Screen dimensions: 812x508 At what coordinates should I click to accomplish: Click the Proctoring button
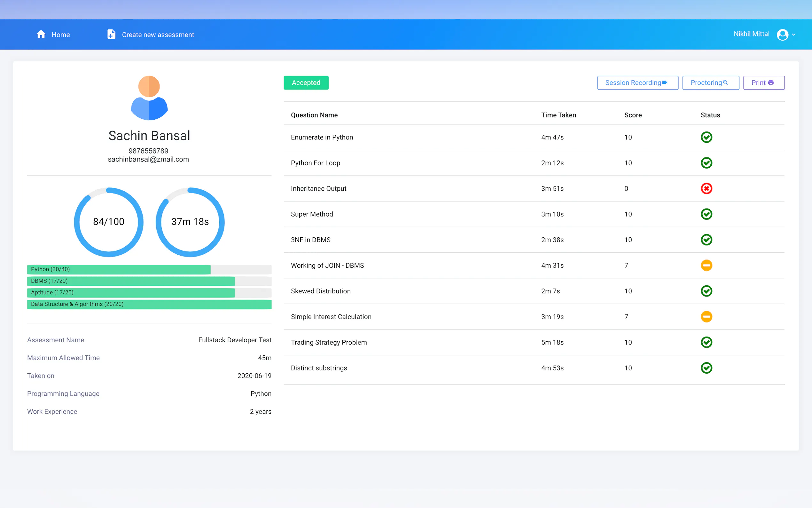pos(710,83)
